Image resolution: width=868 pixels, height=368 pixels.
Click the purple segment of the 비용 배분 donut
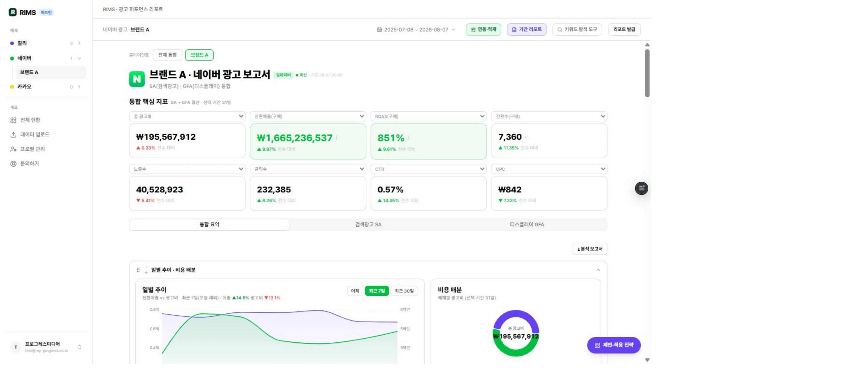point(516,314)
